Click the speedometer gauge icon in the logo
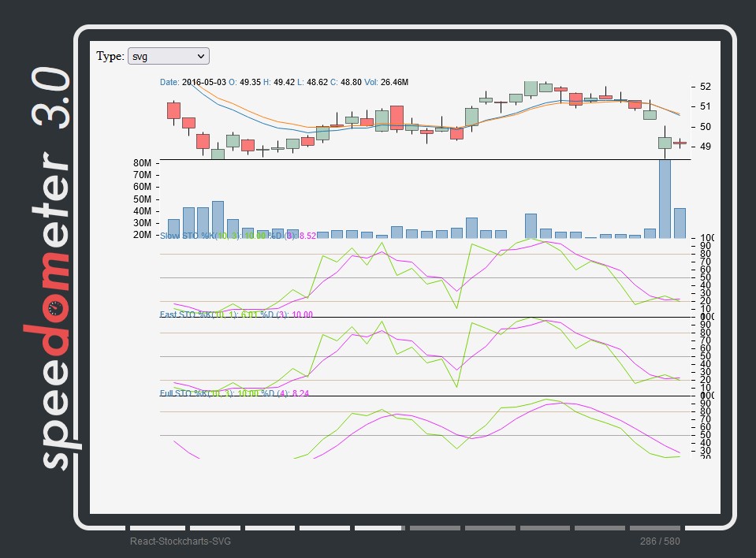The image size is (756, 558). 54,310
